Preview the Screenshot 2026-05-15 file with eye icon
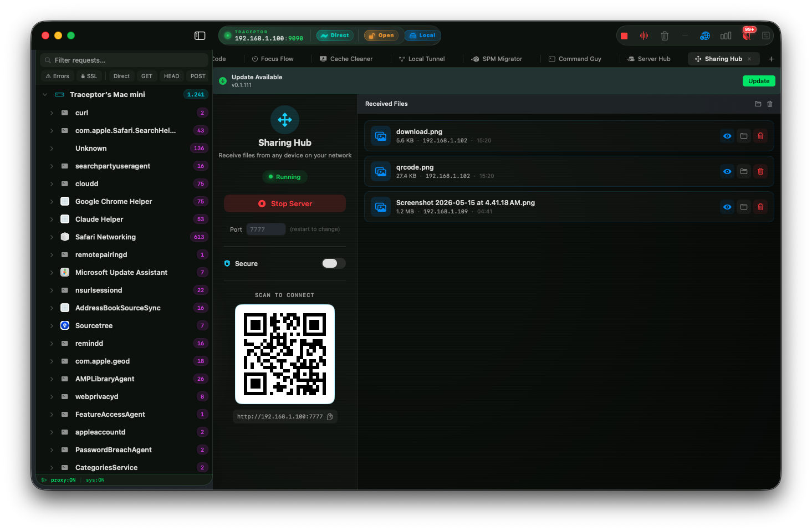 pos(727,207)
